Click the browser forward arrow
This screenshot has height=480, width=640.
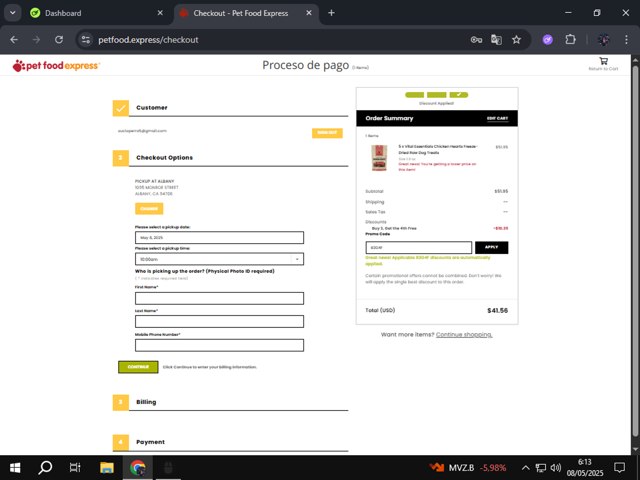point(36,40)
